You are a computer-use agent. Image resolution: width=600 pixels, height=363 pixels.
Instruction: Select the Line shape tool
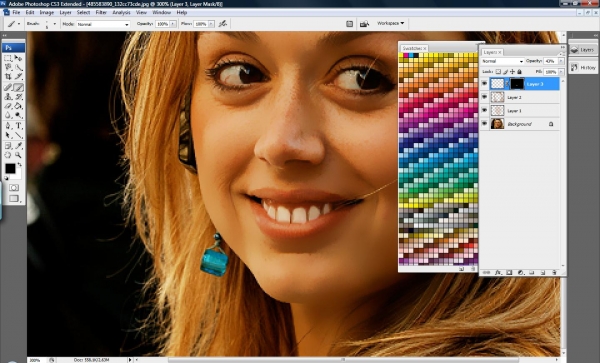coord(18,135)
